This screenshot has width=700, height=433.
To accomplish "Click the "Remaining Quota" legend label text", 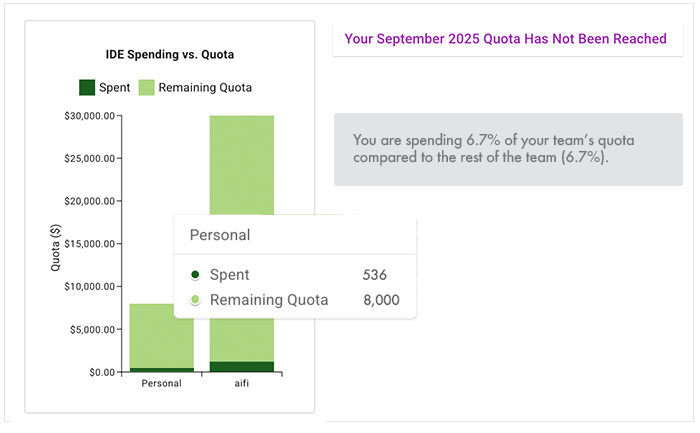I will coord(205,88).
